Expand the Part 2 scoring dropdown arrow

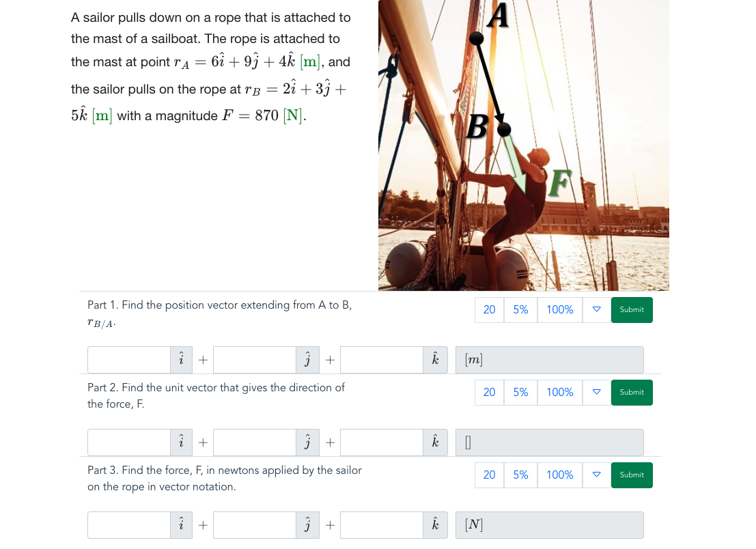click(x=596, y=393)
